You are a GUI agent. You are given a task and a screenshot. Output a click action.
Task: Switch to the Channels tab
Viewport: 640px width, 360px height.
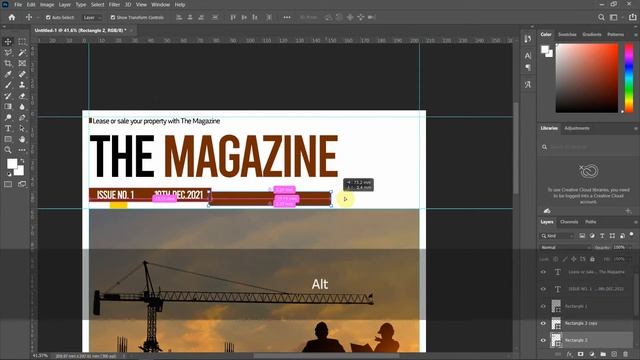(569, 222)
